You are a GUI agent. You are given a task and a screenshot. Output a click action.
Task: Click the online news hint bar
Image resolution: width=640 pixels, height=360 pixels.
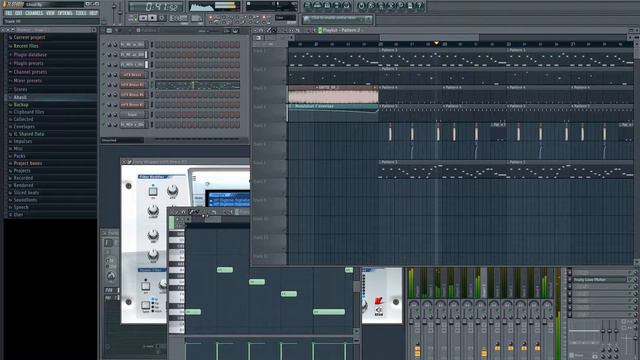338,19
